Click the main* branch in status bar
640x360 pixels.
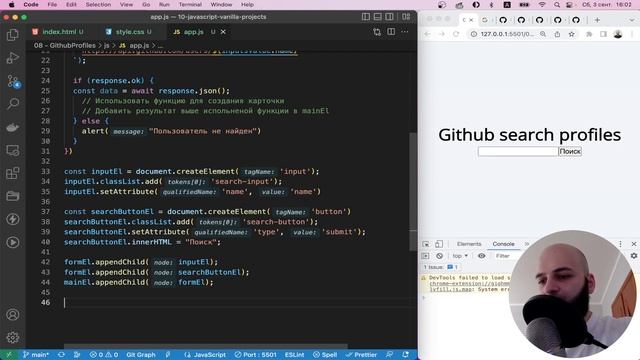click(36, 355)
